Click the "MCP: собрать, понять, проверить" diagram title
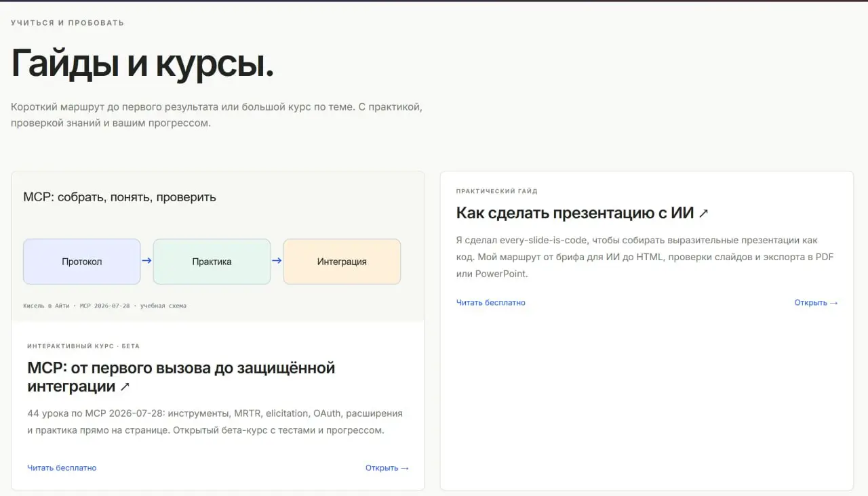 click(120, 197)
